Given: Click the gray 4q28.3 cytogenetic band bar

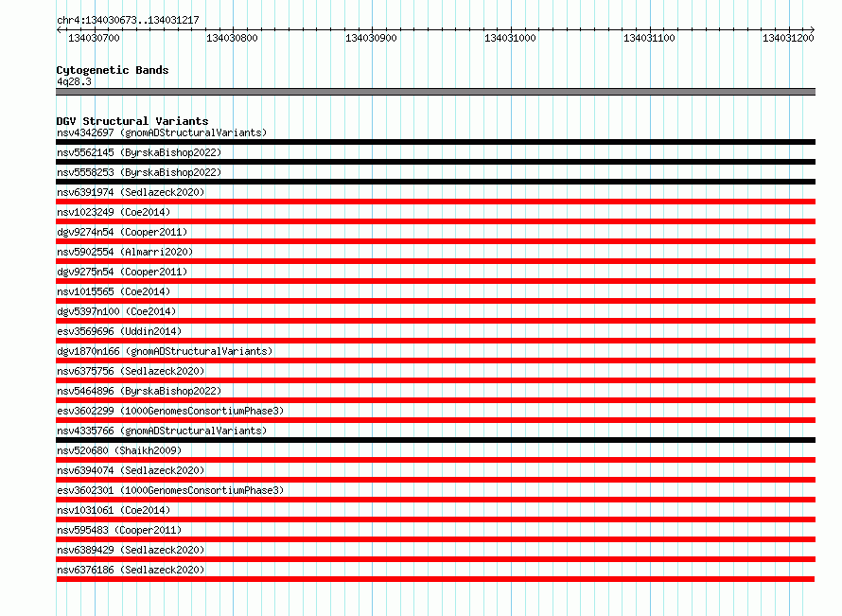Looking at the screenshot, I should click(435, 92).
